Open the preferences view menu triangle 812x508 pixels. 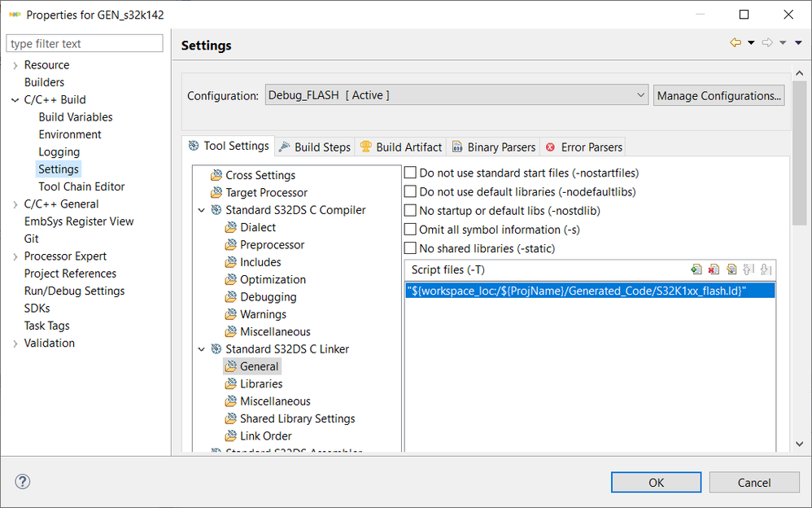pos(797,43)
